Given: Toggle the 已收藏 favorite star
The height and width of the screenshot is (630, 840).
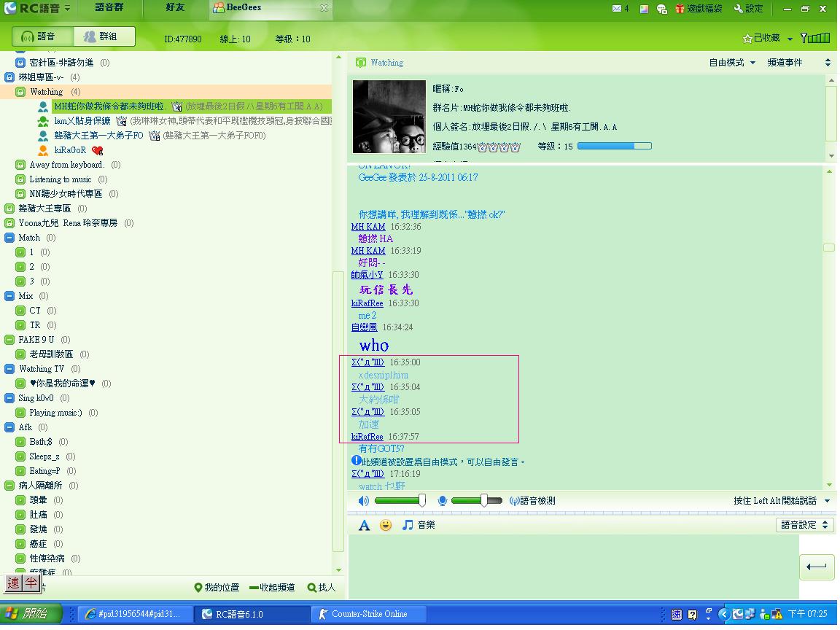Looking at the screenshot, I should tap(747, 38).
